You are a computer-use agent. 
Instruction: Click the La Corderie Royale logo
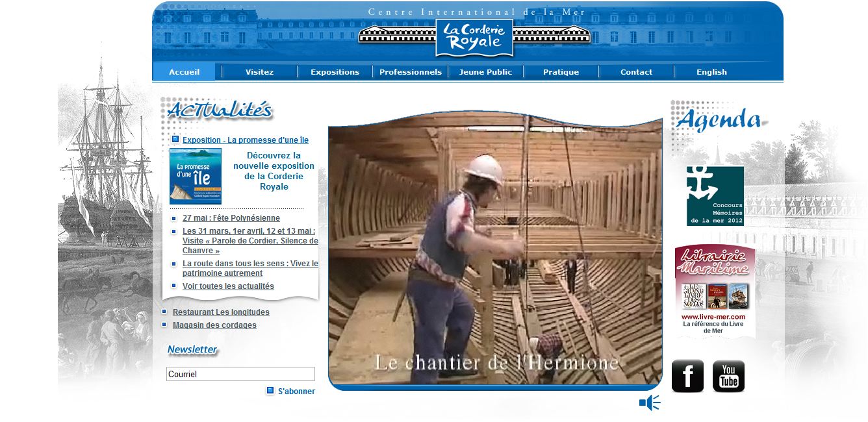tap(474, 38)
